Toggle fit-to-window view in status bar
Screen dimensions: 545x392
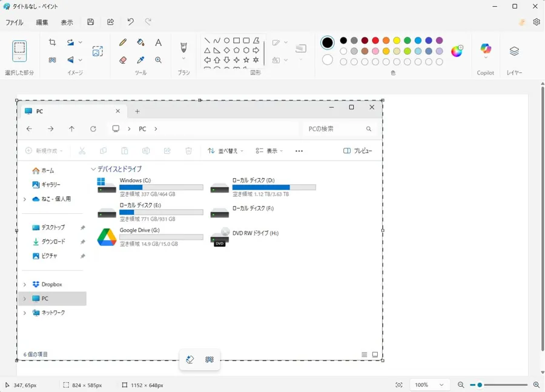coord(399,385)
